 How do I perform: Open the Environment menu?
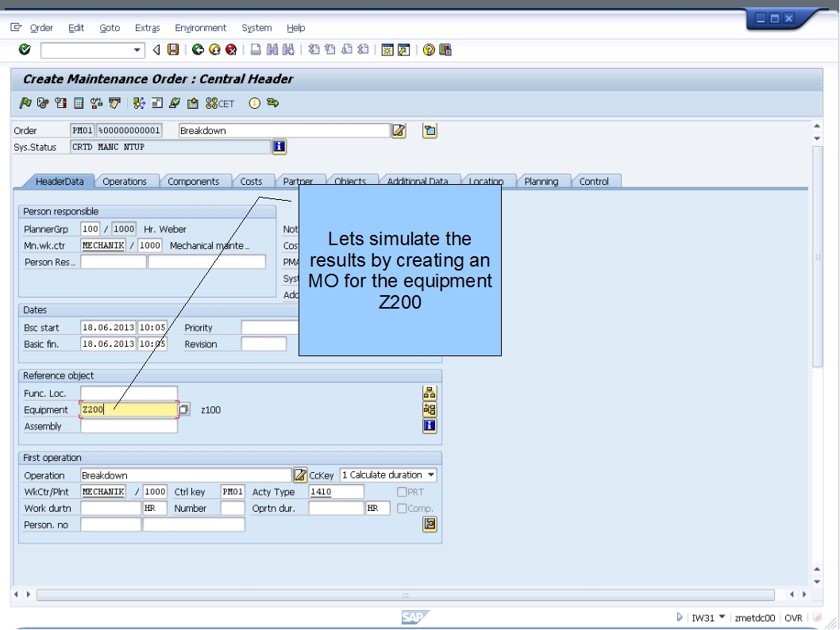pos(202,28)
